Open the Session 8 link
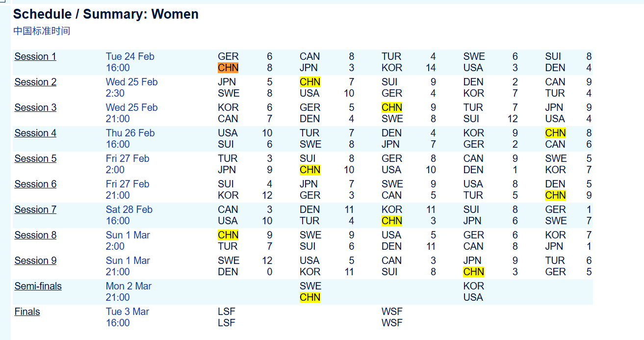Screen dimensions: 644x340 point(35,235)
